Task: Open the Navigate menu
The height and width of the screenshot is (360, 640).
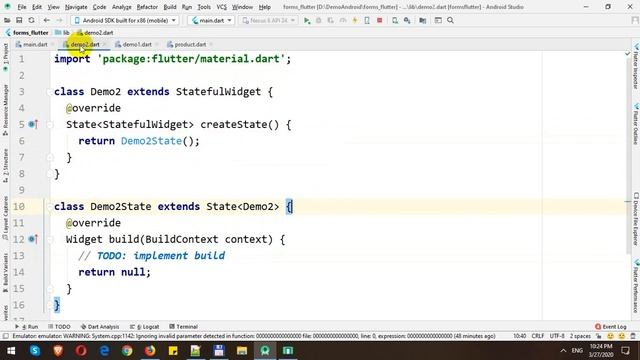Action: [76, 7]
